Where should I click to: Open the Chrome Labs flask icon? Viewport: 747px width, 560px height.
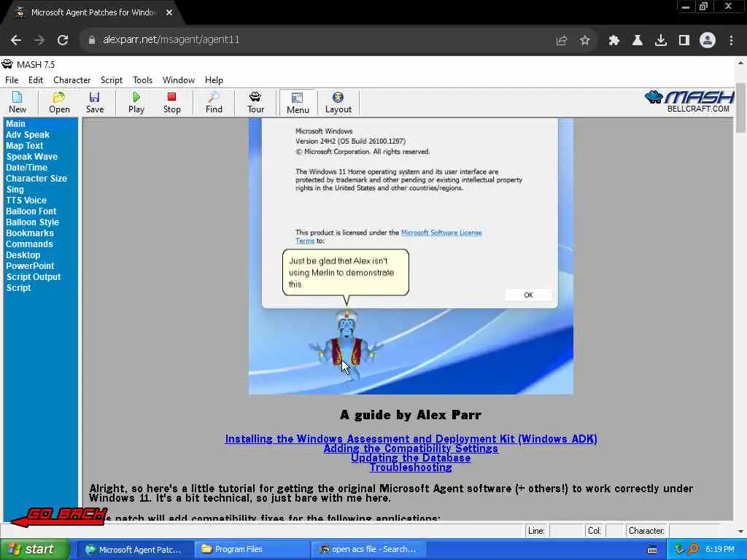coord(638,41)
